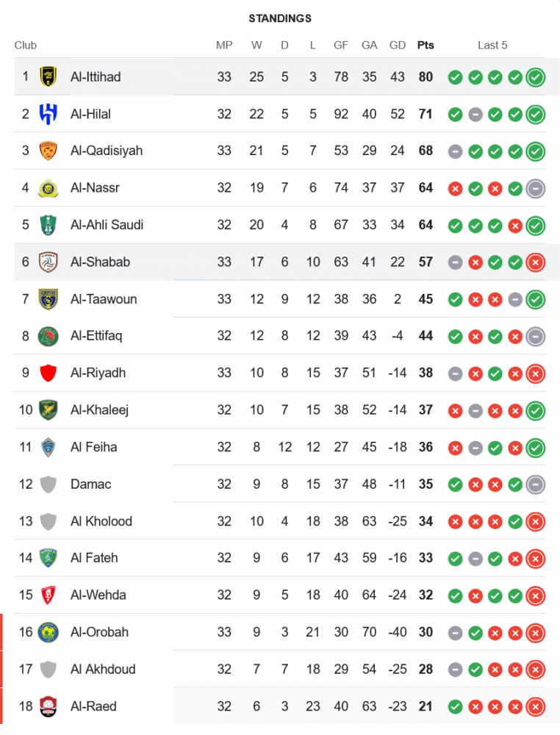Viewport: 560px width, 735px height.
Task: Click the Al-Ahli Saudi crest
Action: 49,225
